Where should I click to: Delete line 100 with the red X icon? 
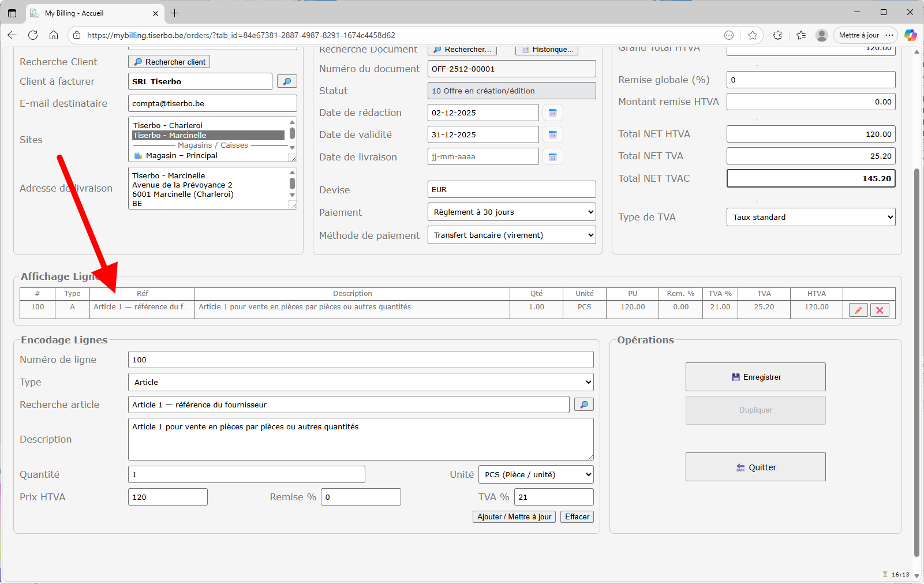coord(880,310)
